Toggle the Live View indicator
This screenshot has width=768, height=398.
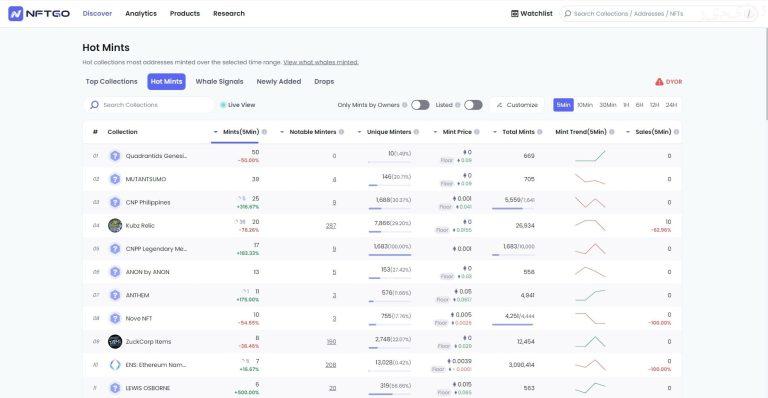[238, 105]
